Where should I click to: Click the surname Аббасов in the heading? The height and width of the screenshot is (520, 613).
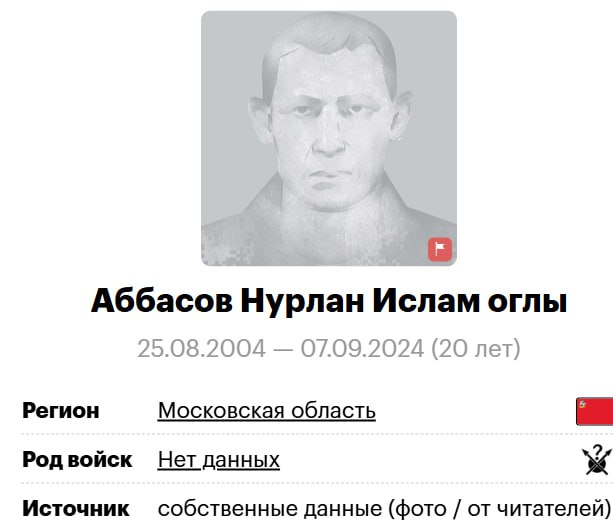[x=161, y=301]
